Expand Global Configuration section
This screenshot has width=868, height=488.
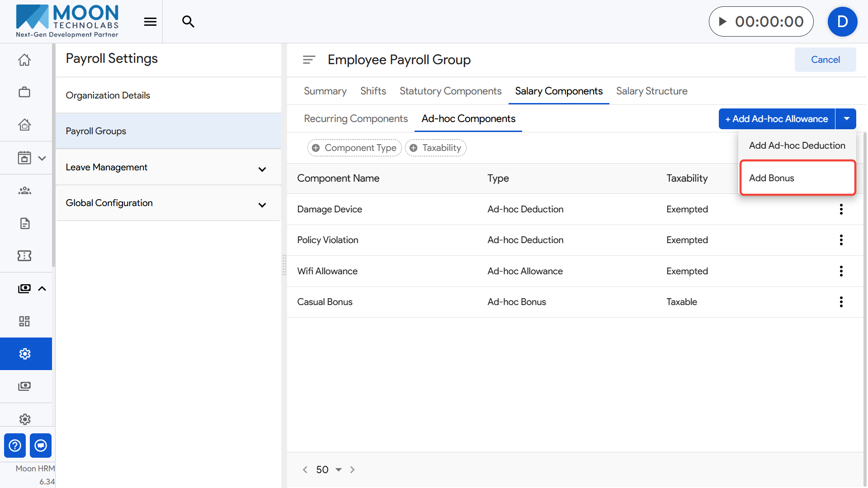click(262, 205)
